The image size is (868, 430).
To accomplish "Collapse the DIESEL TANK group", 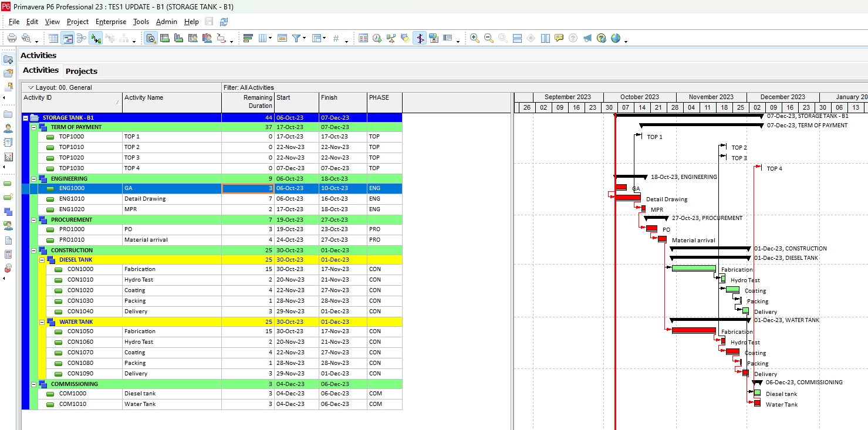I will tap(42, 260).
